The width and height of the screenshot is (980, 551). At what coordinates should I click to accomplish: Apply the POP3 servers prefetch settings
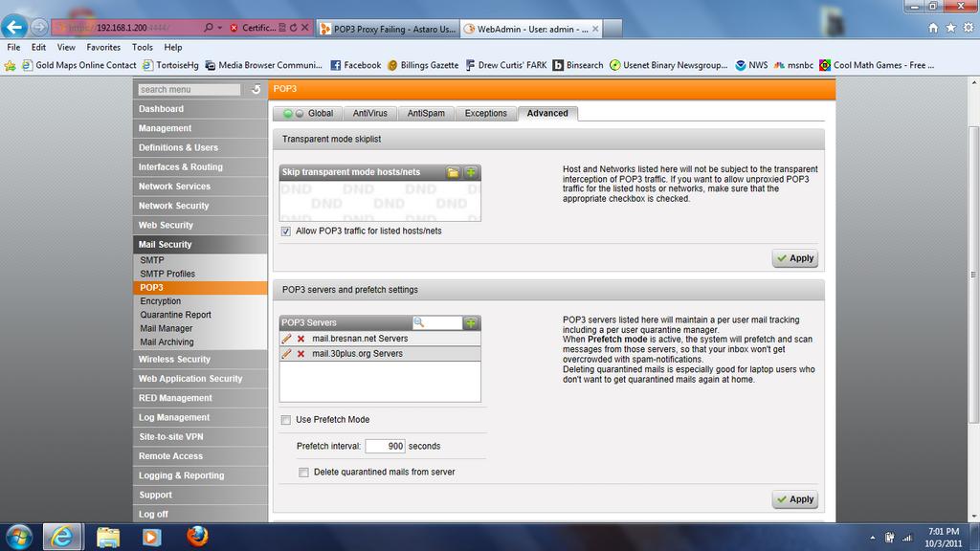(x=795, y=499)
